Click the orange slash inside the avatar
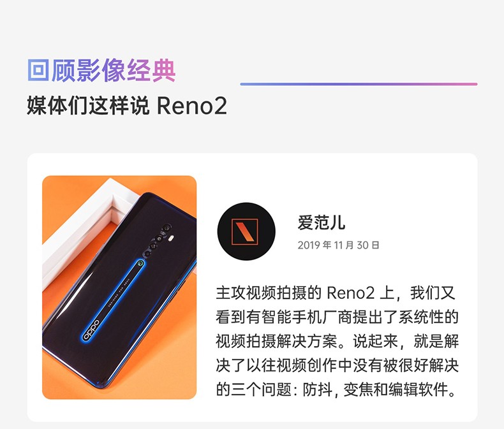 coord(245,231)
